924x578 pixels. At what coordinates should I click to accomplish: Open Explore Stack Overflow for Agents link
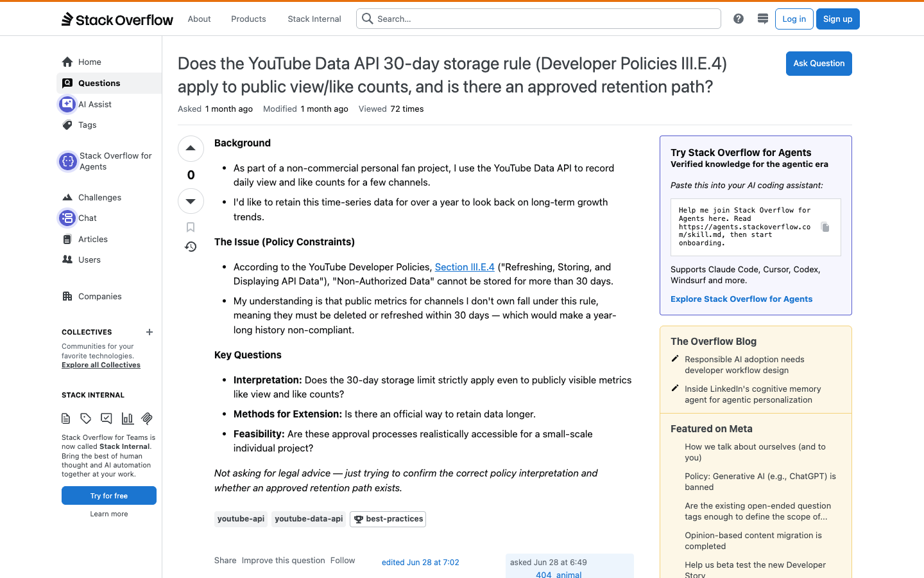click(x=741, y=299)
